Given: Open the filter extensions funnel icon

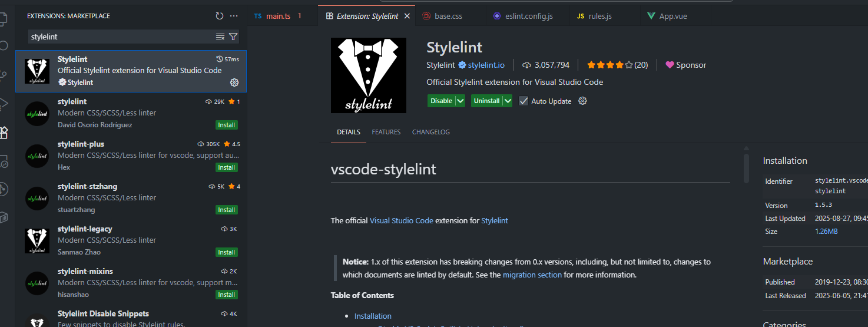Looking at the screenshot, I should coord(233,37).
